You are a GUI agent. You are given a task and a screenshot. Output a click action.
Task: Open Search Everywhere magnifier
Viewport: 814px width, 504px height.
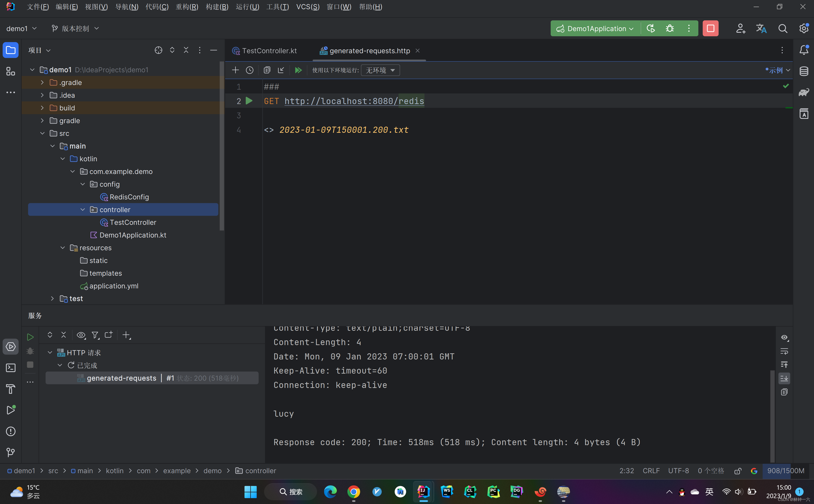[x=783, y=28]
